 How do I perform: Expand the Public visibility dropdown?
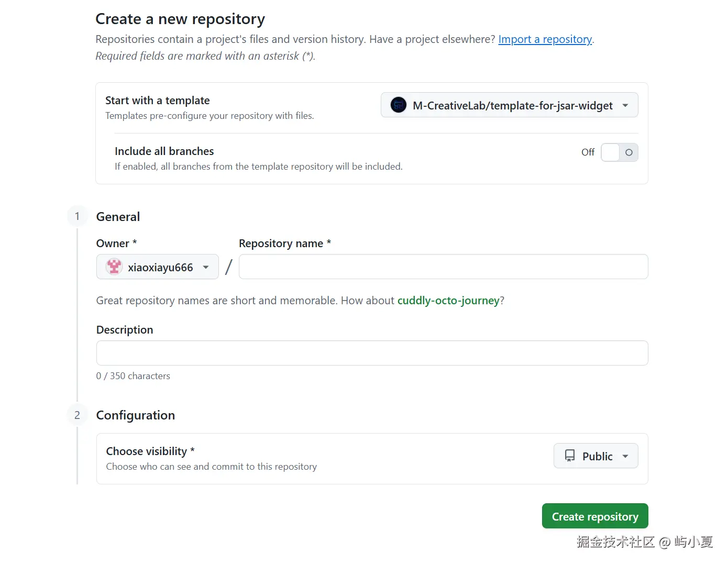coord(595,456)
